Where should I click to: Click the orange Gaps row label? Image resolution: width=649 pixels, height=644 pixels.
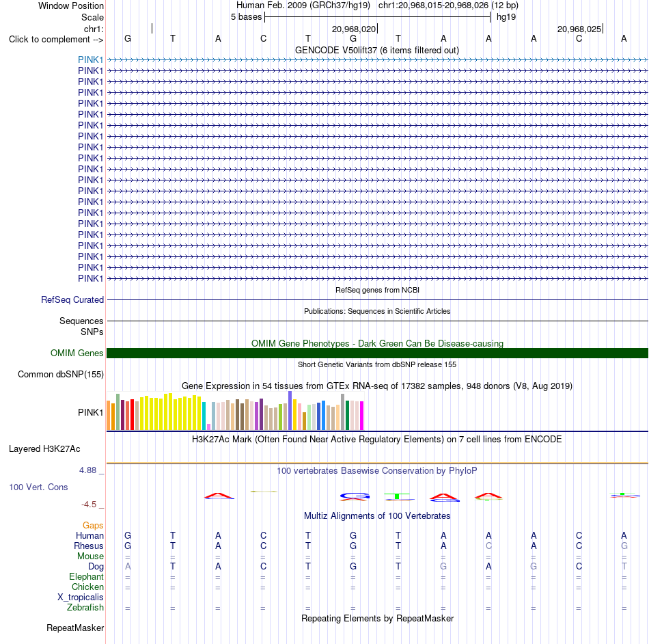(x=93, y=525)
